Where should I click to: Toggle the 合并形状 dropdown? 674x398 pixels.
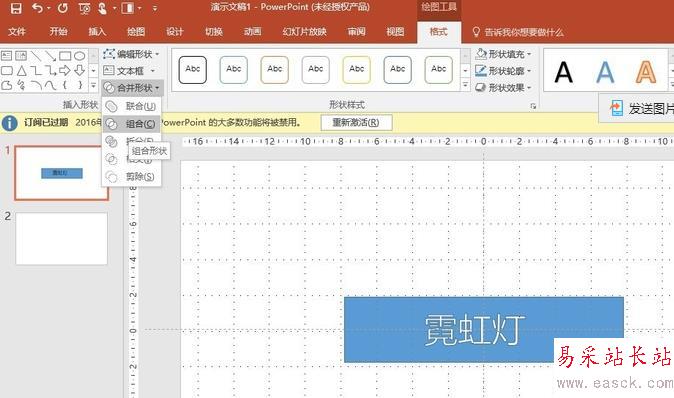(x=132, y=88)
